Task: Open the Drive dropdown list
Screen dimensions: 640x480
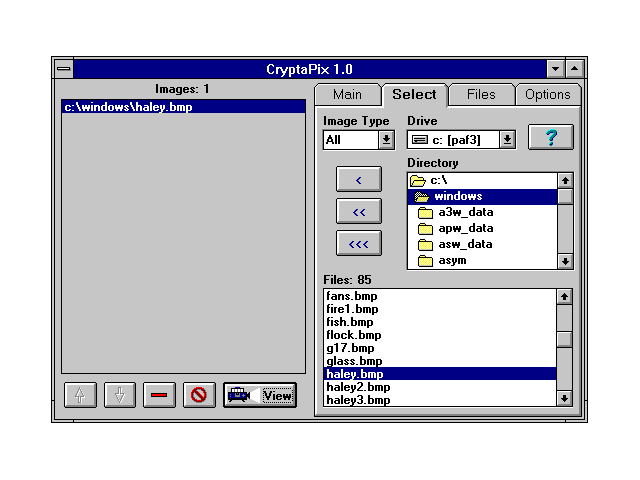Action: (x=507, y=140)
